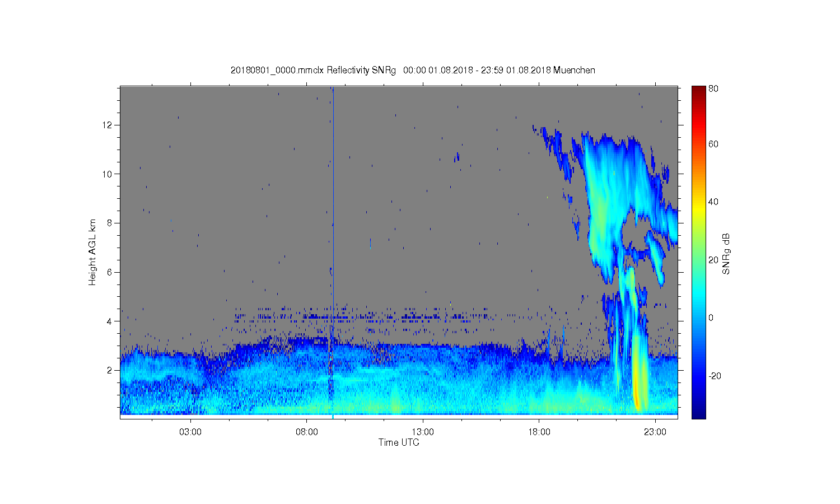The width and height of the screenshot is (840, 504).
Task: Click the yellow band of the colorbar
Action: 698,208
